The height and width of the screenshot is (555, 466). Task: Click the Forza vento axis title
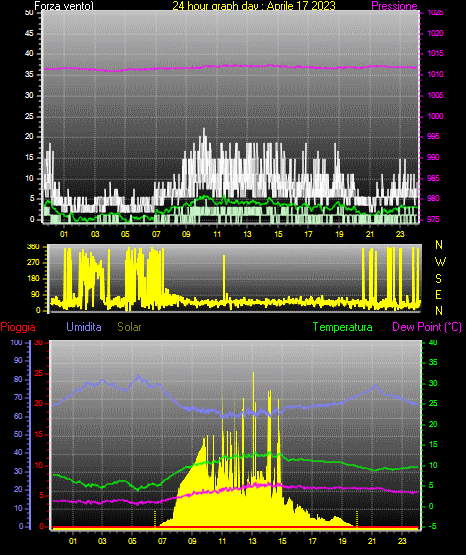[64, 6]
